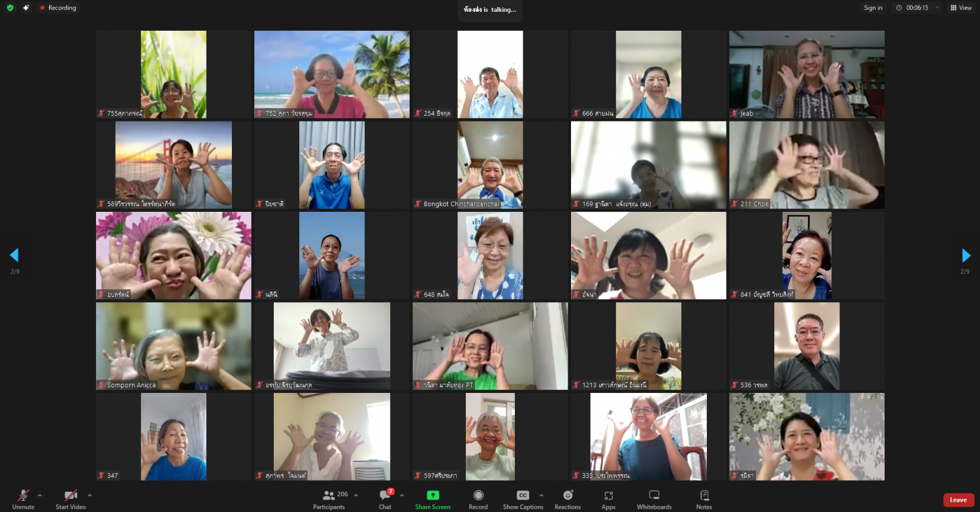Select the video tile labeled jeab
Image resolution: width=980 pixels, height=512 pixels.
click(x=807, y=75)
